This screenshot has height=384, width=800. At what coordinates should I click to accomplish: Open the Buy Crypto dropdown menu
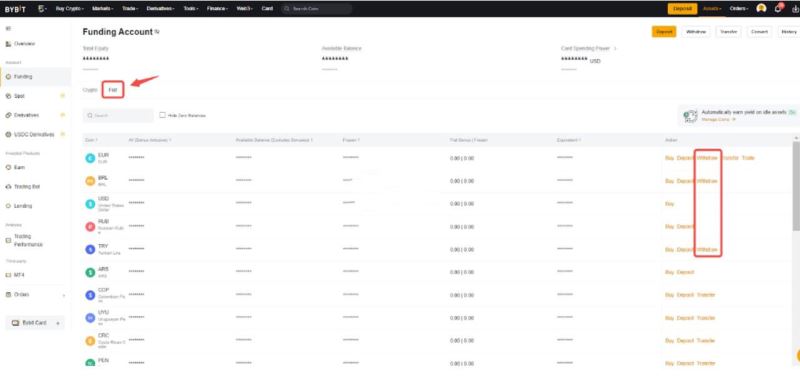click(70, 9)
